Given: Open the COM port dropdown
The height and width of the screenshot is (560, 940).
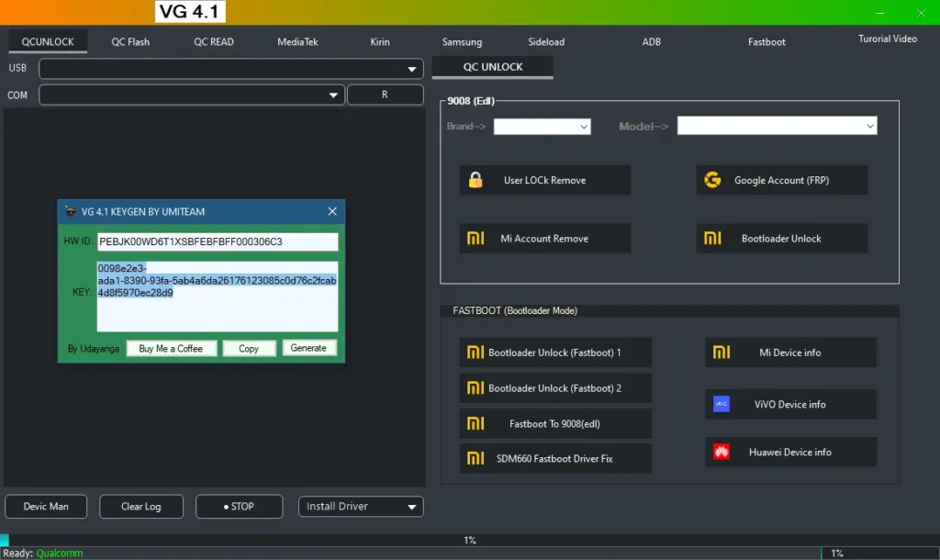Looking at the screenshot, I should tap(333, 95).
